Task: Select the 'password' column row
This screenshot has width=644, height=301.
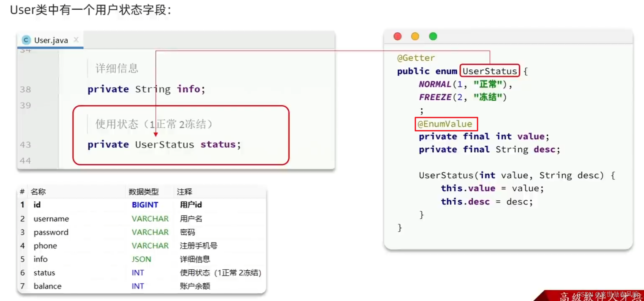Action: (142, 232)
